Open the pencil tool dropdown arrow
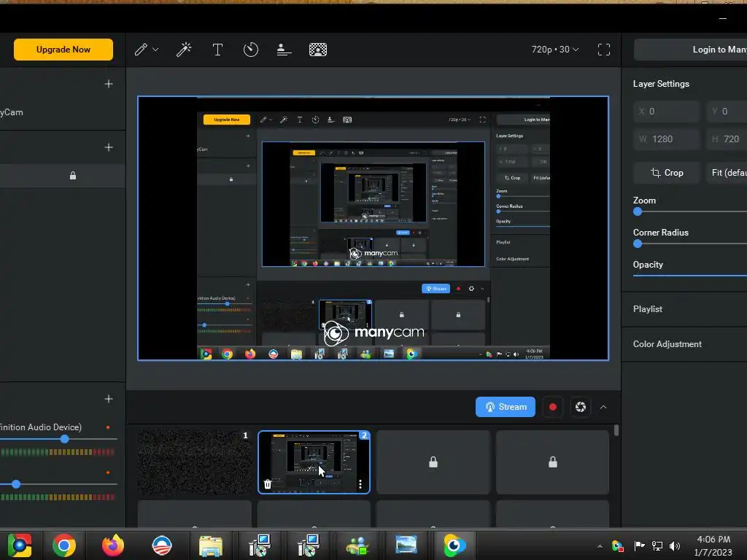 pyautogui.click(x=155, y=50)
